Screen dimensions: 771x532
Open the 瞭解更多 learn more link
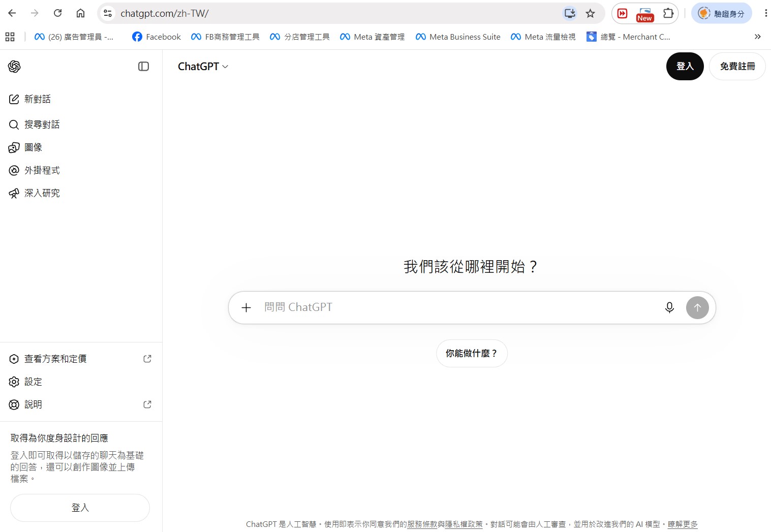683,524
